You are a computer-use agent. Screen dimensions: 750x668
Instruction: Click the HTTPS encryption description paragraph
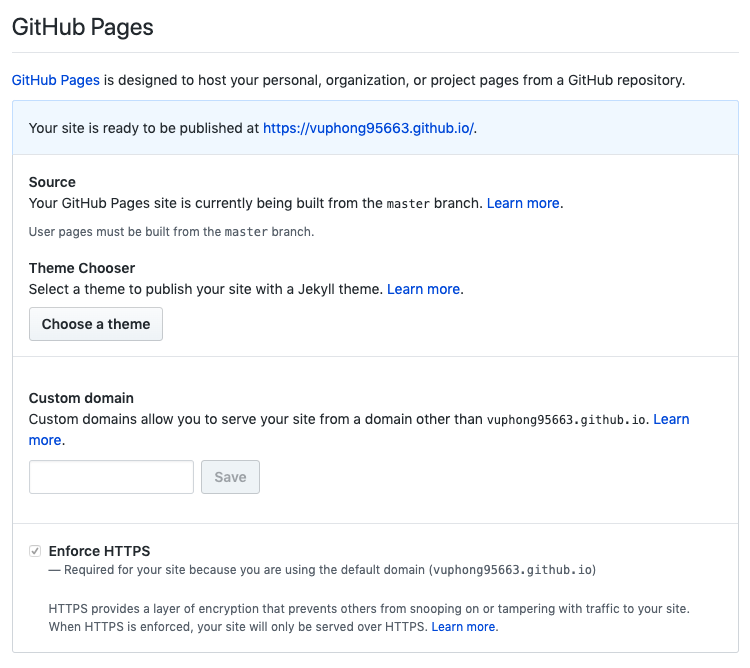point(368,608)
